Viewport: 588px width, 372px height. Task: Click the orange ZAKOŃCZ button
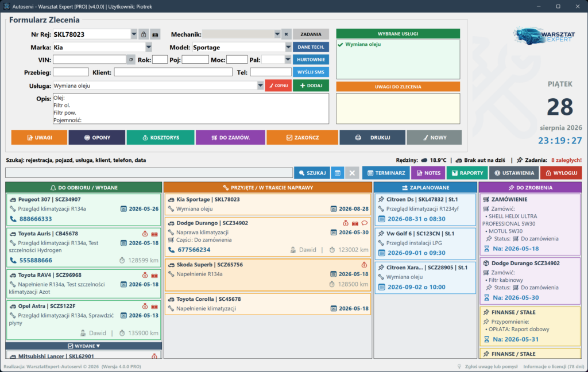[302, 138]
